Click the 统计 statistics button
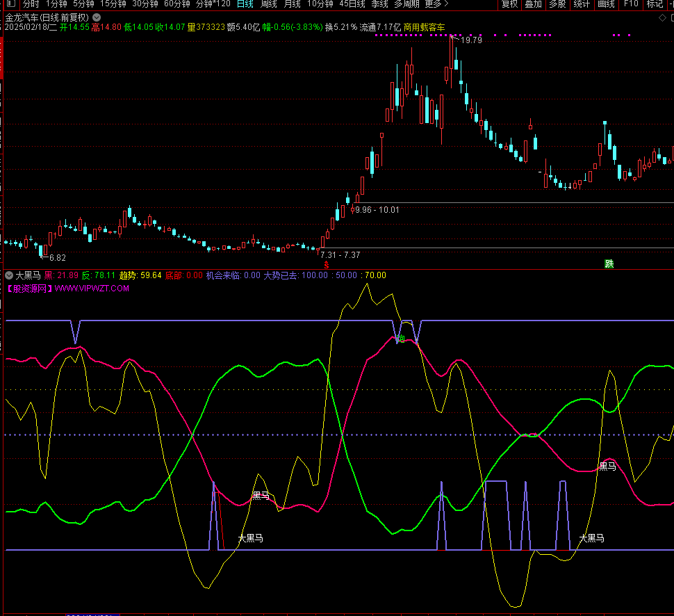Viewport: 674px width, 616px height. click(582, 4)
